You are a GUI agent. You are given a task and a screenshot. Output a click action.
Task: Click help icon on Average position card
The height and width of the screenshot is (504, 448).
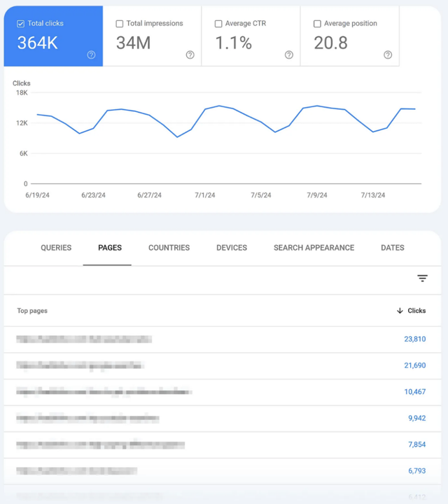click(x=388, y=55)
